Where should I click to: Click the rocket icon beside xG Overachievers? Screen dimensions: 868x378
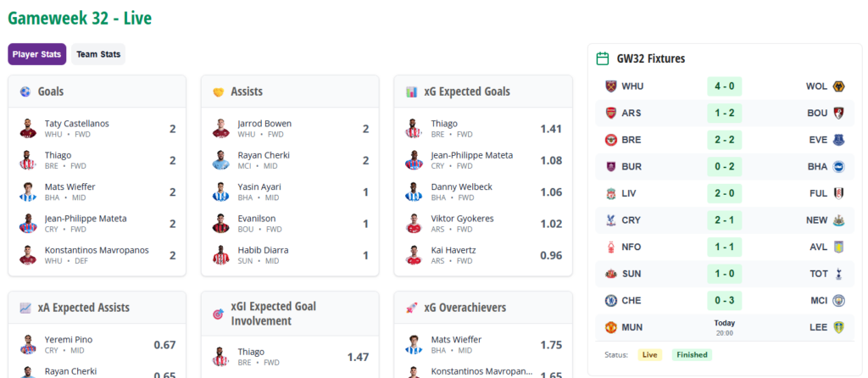[411, 308]
